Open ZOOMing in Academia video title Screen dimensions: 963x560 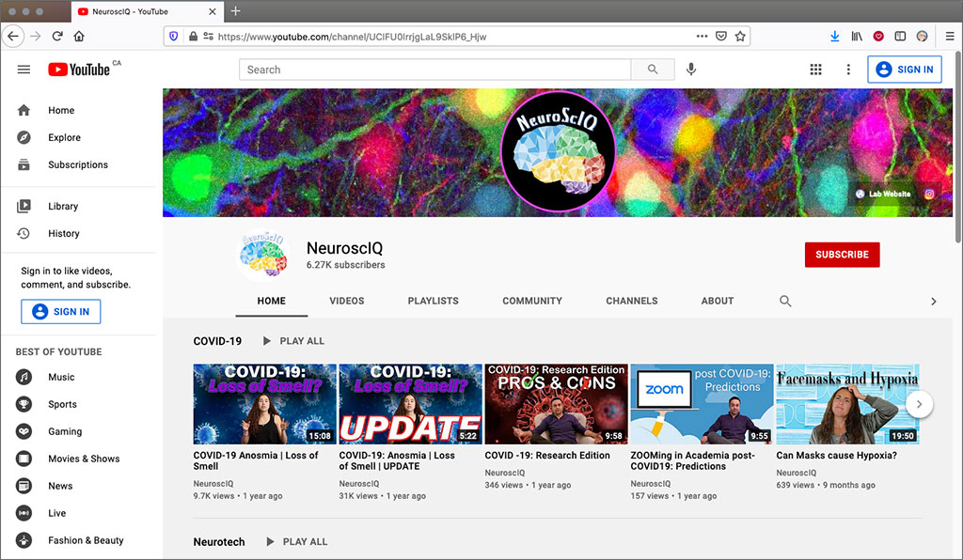pos(692,460)
